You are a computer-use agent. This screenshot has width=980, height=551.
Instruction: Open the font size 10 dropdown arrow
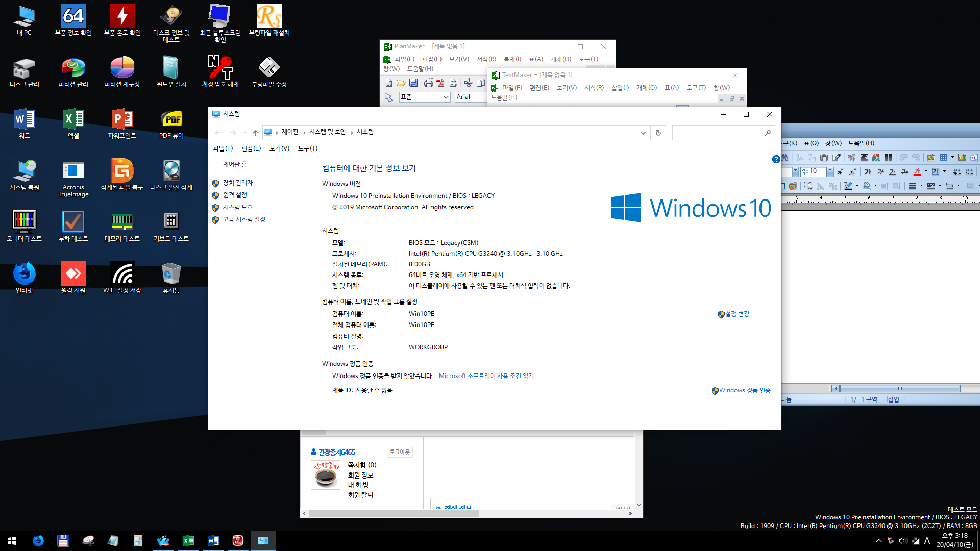click(x=830, y=172)
